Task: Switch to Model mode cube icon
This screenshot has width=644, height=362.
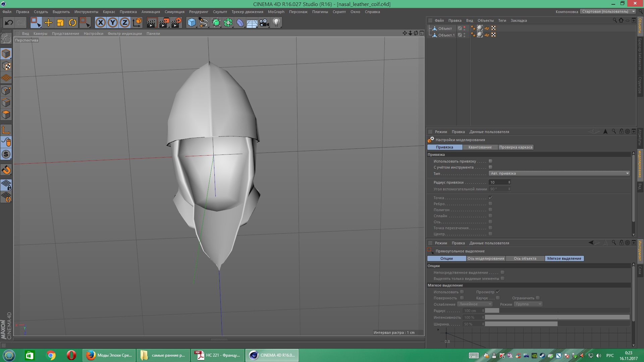Action: pyautogui.click(x=6, y=54)
